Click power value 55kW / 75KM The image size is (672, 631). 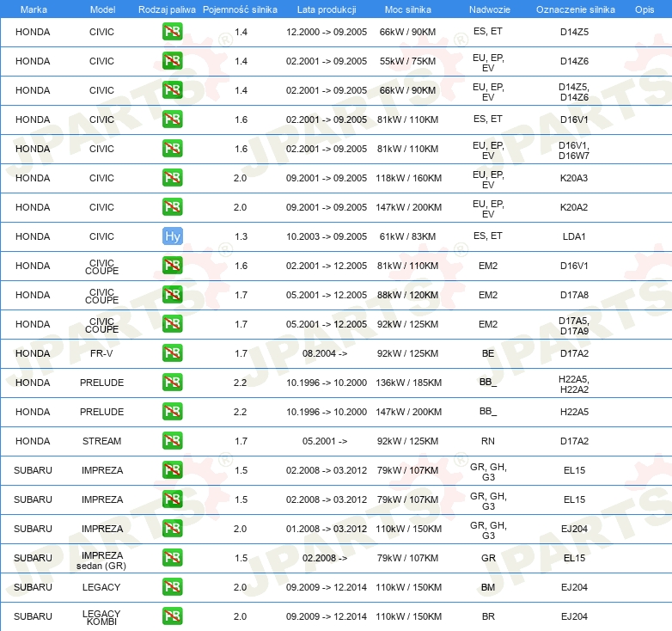click(x=407, y=61)
